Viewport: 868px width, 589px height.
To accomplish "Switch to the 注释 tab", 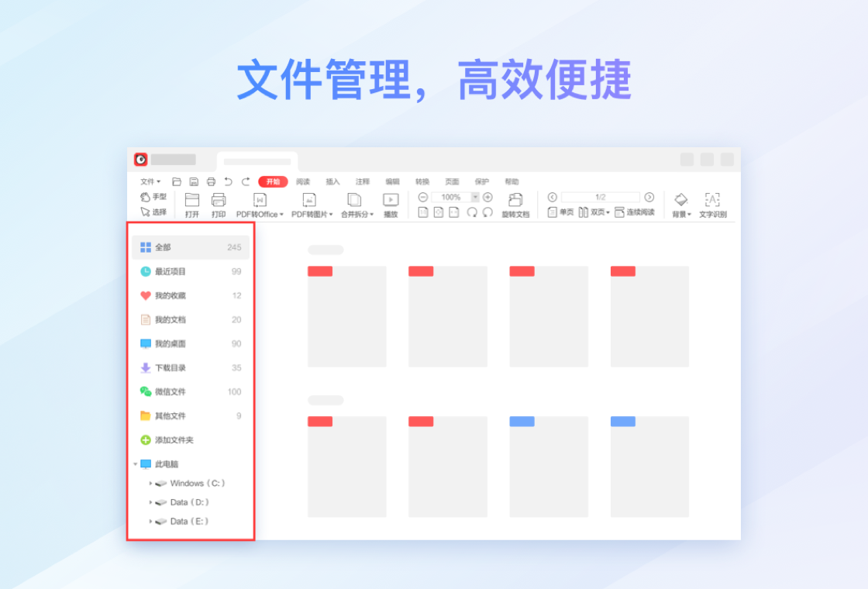I will tap(363, 181).
